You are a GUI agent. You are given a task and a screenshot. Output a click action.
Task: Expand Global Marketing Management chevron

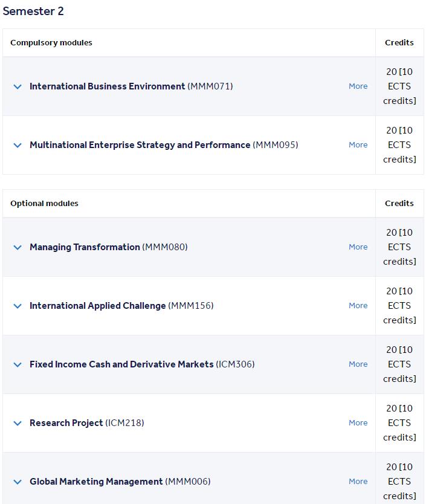(18, 482)
